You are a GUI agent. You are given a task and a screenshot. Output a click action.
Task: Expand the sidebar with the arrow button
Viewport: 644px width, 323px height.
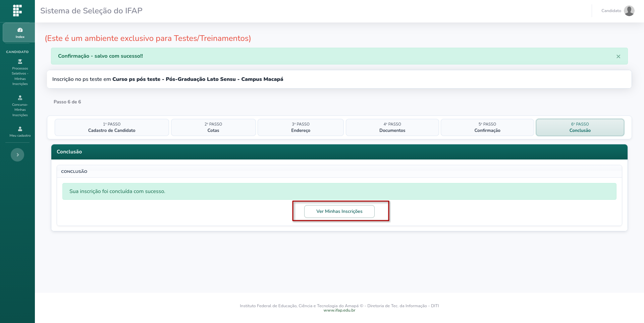(17, 155)
